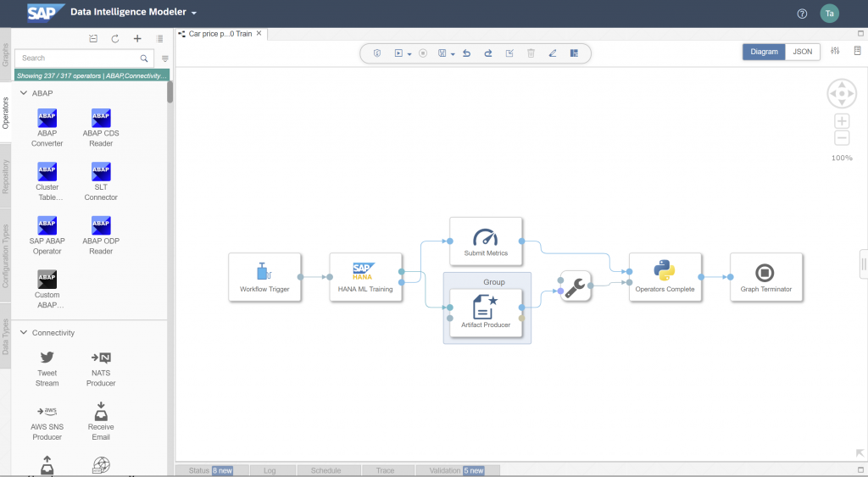Select the ABAP ODP Reader operator

click(101, 236)
